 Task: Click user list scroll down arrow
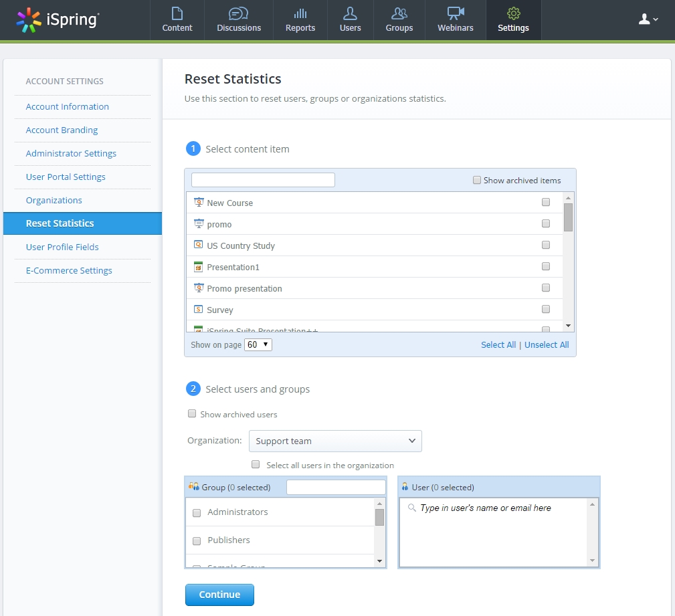pyautogui.click(x=592, y=560)
